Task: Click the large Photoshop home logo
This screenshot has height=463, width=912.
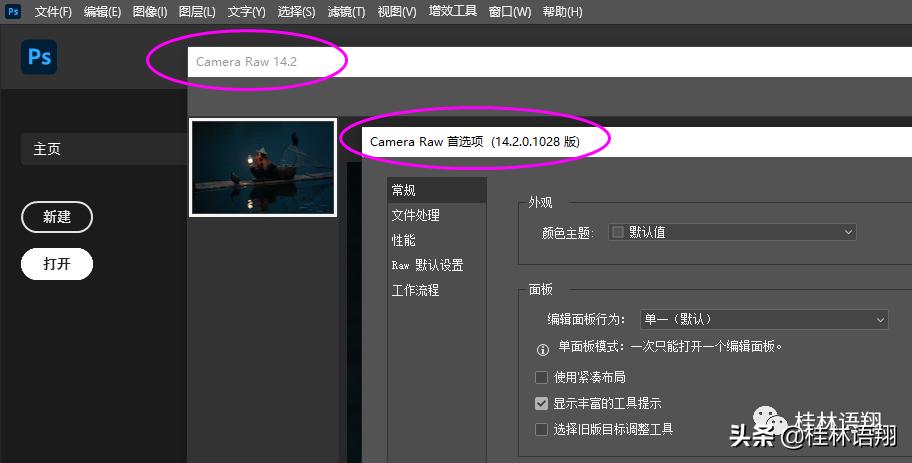Action: pos(39,57)
